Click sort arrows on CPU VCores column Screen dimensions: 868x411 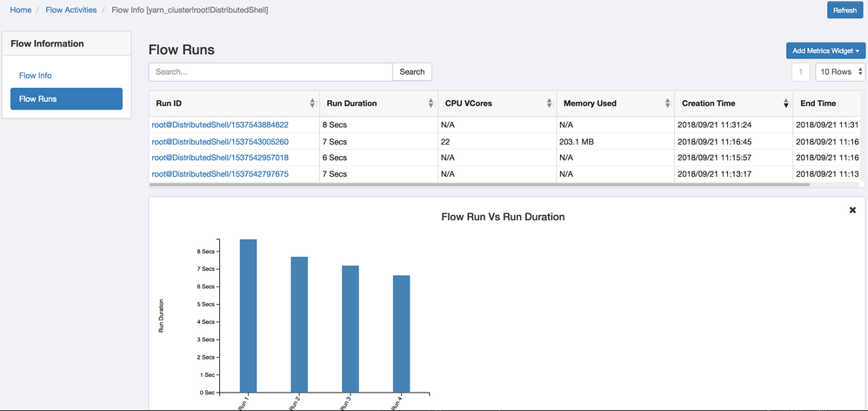click(549, 104)
